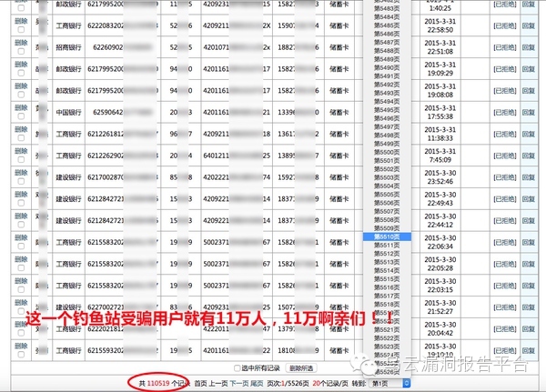This screenshot has width=546, height=392.
Task: Click 回复 in row 2015-3-30 22:44:12
Action: pyautogui.click(x=529, y=220)
